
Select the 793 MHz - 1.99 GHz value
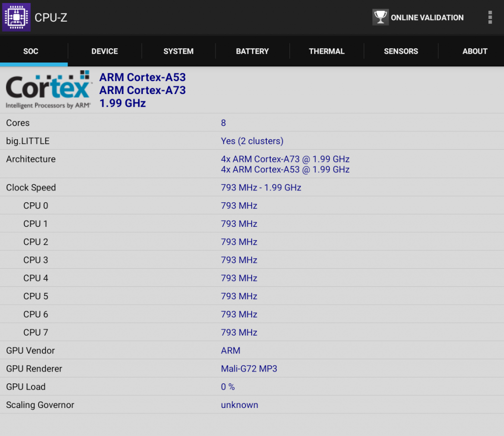[261, 187]
